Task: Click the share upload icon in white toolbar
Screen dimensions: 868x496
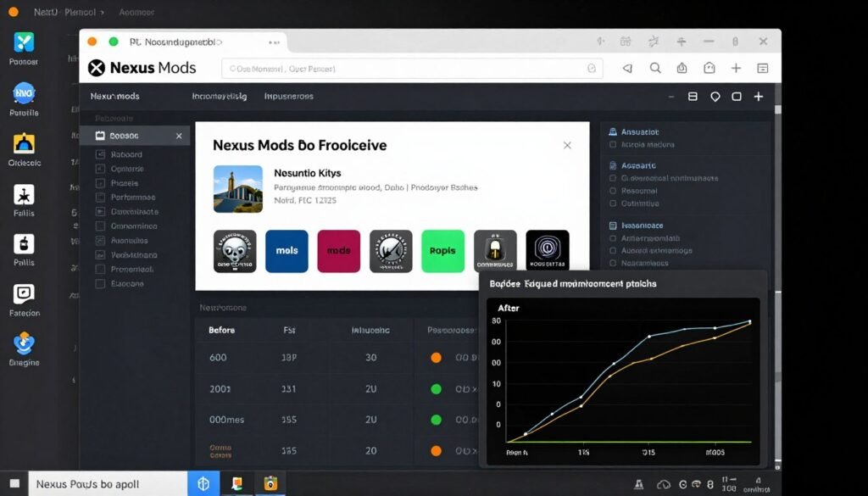Action: [x=682, y=68]
